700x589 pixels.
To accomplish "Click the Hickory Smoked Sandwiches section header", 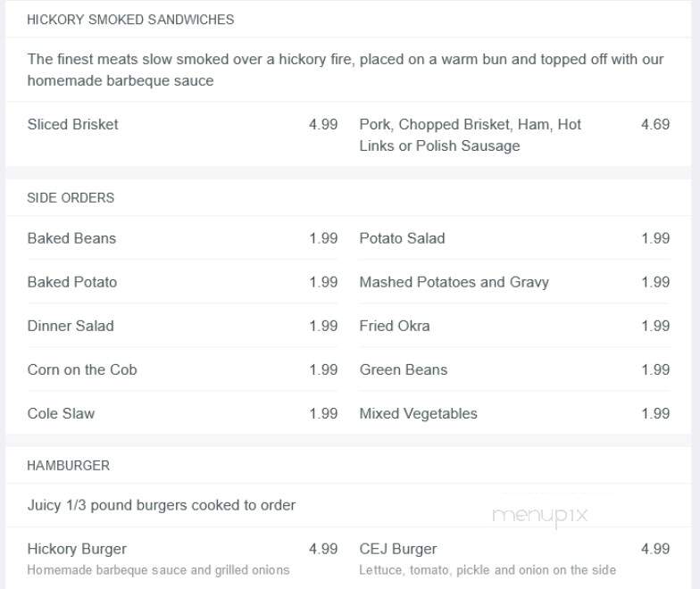I will coord(130,20).
